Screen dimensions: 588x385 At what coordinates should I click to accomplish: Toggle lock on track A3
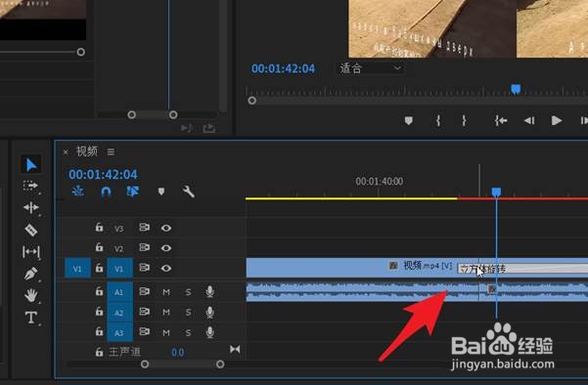99,332
